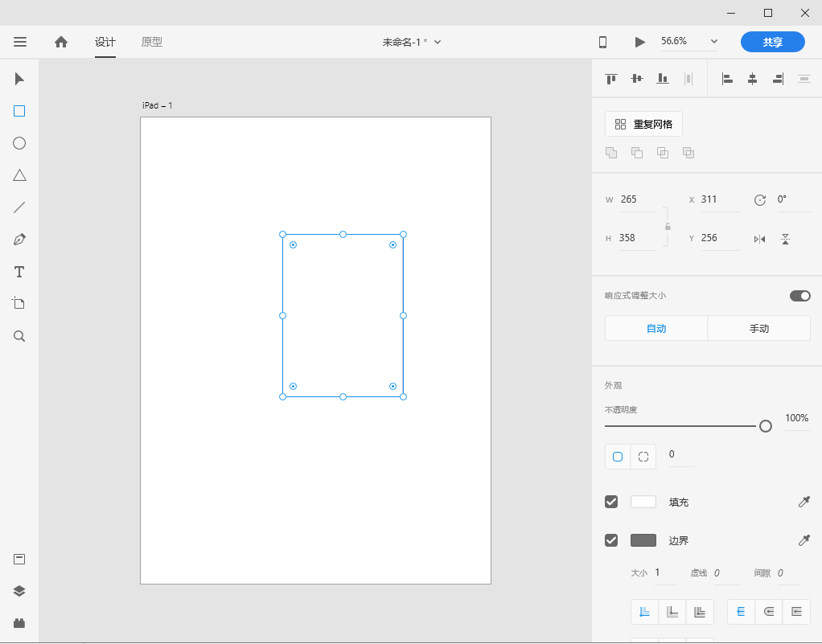Viewport: 822px width, 644px height.
Task: Flip selection vertically
Action: pos(785,240)
